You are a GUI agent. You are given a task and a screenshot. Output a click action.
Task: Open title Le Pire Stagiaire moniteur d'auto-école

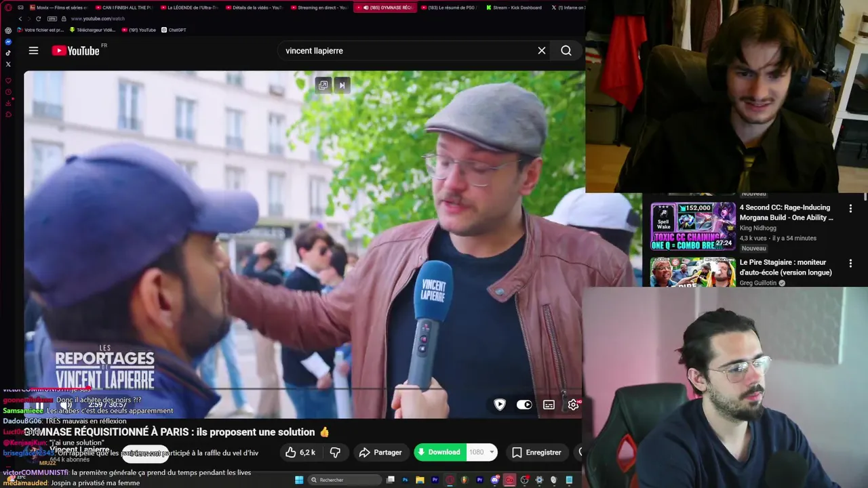point(785,267)
